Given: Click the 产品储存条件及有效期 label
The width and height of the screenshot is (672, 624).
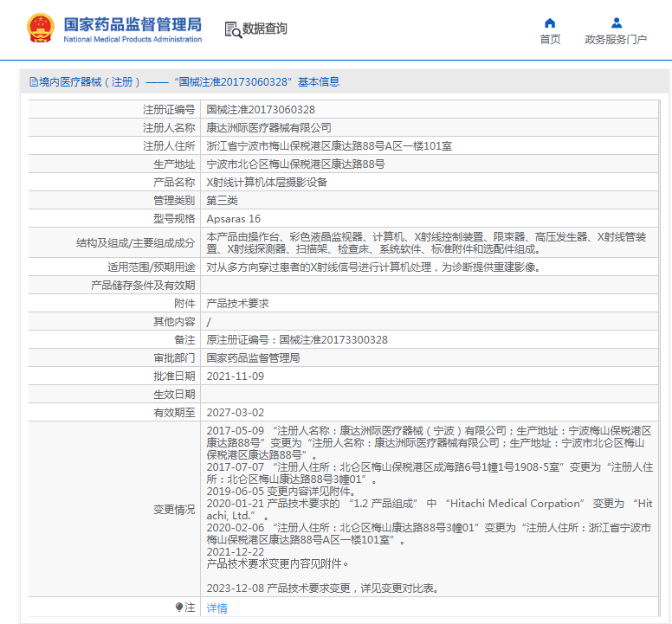Looking at the screenshot, I should pos(143,286).
